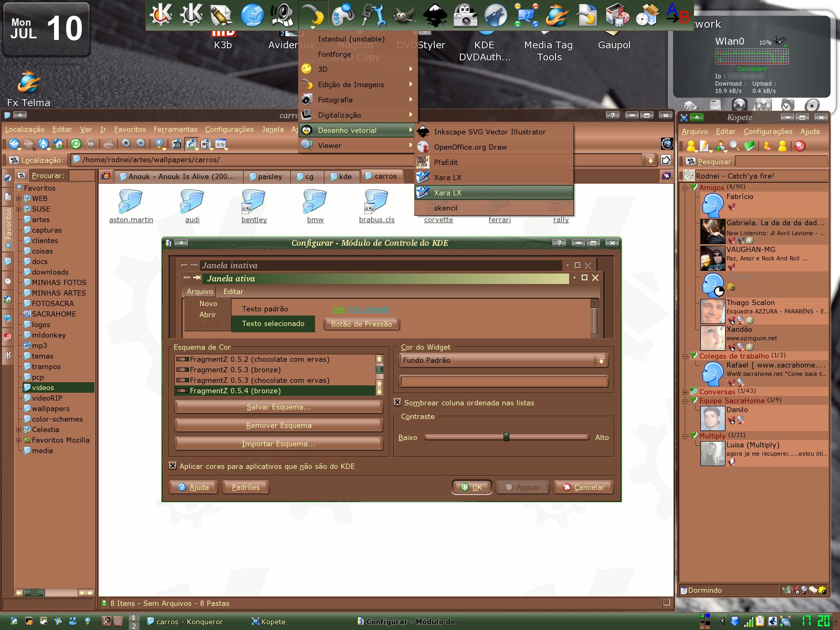
Task: Open Edição de Imagens submenu
Action: [x=357, y=85]
